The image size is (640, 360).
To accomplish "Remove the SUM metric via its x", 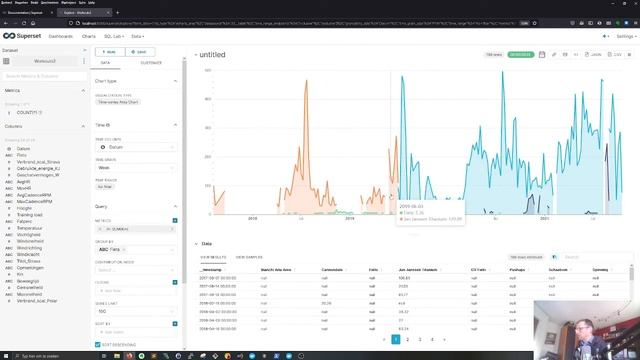I will 100,229.
